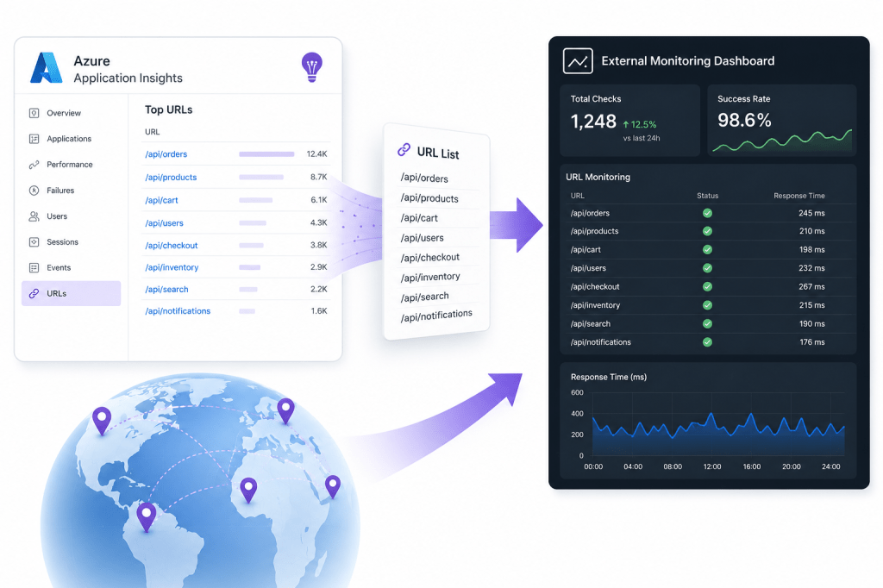Click the Africa map pin on the globe

click(x=248, y=490)
